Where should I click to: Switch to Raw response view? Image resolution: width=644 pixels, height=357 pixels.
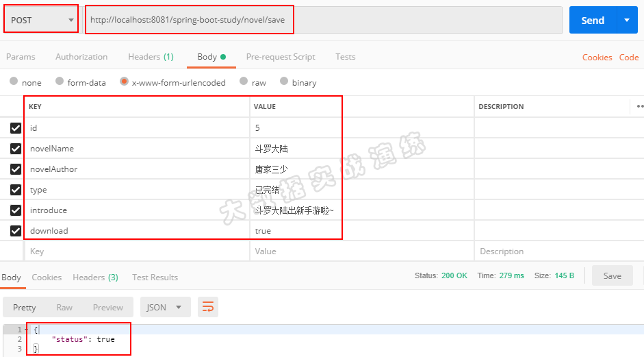(64, 307)
